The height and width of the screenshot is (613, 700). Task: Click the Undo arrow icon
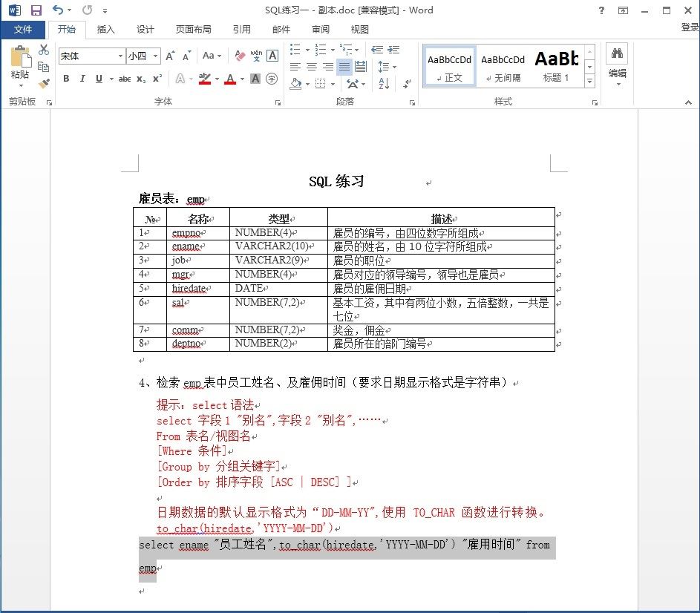point(58,10)
